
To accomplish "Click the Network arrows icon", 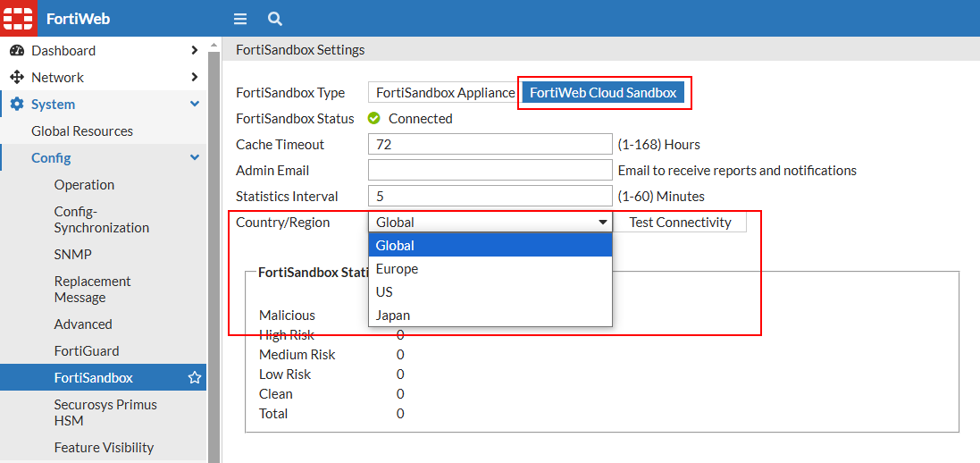I will pos(17,78).
